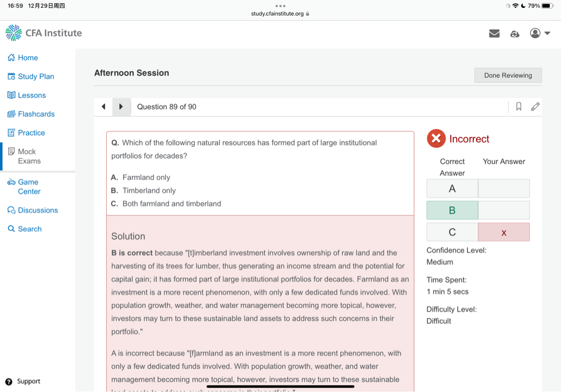Open Home in the sidebar
Viewport: 561px width, 392px height.
click(x=27, y=57)
